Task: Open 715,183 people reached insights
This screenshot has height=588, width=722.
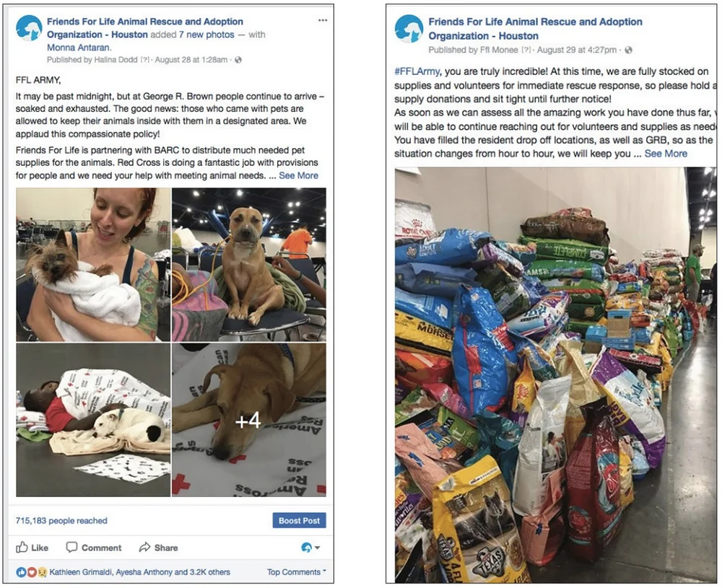Action: coord(61,520)
